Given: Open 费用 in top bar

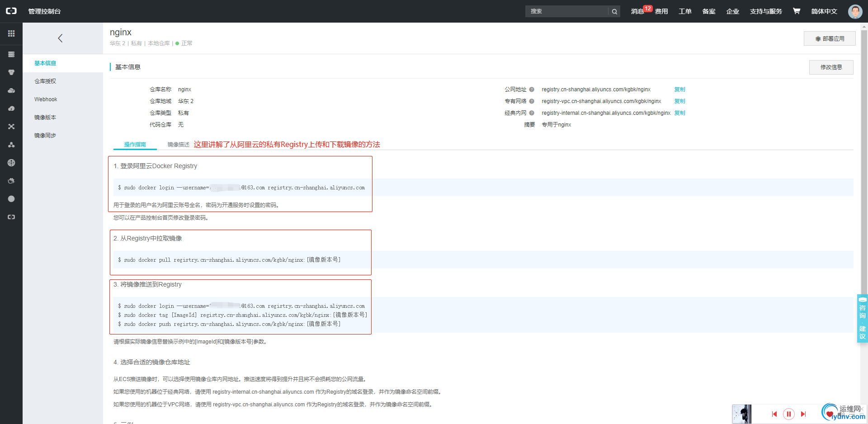Looking at the screenshot, I should 661,11.
